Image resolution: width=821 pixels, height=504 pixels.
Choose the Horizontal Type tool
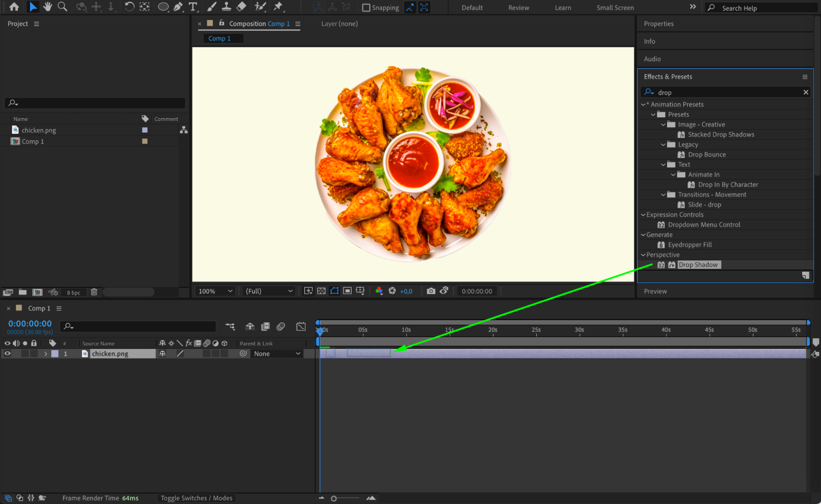pos(193,7)
